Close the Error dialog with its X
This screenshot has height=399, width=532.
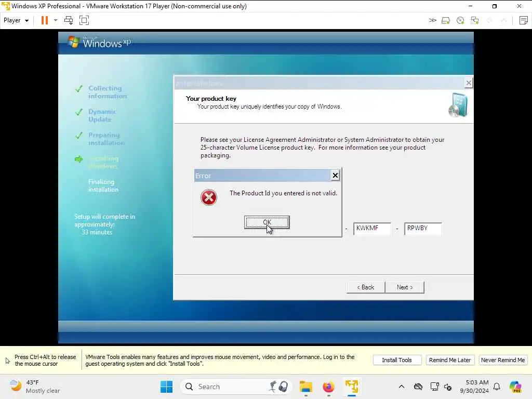pyautogui.click(x=335, y=175)
